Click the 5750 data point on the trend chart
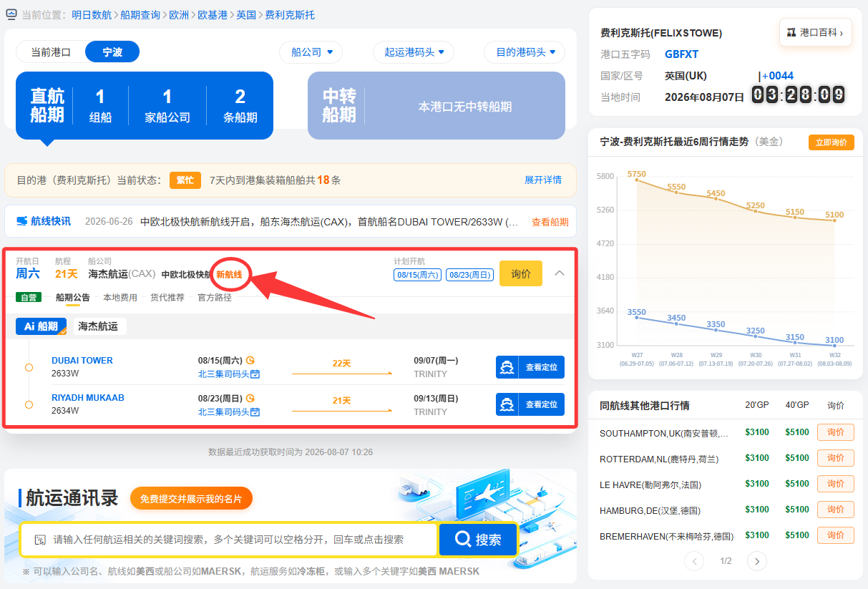This screenshot has height=589, width=868. [636, 178]
